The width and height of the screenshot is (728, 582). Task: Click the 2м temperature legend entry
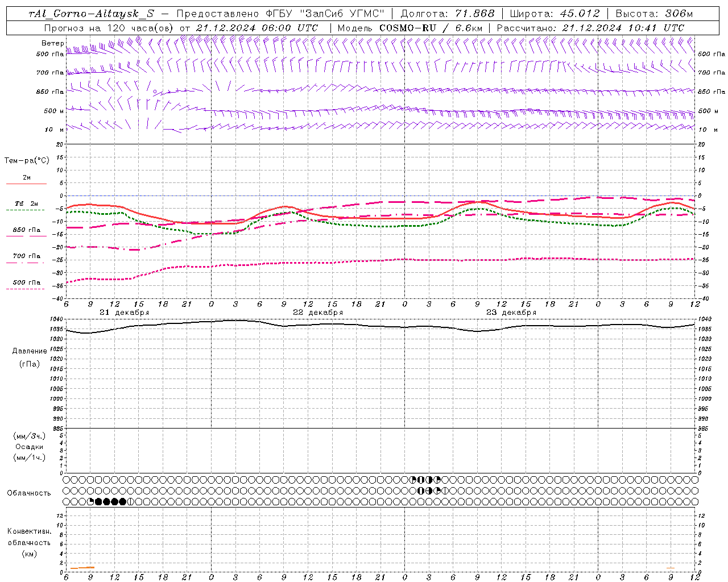(27, 178)
